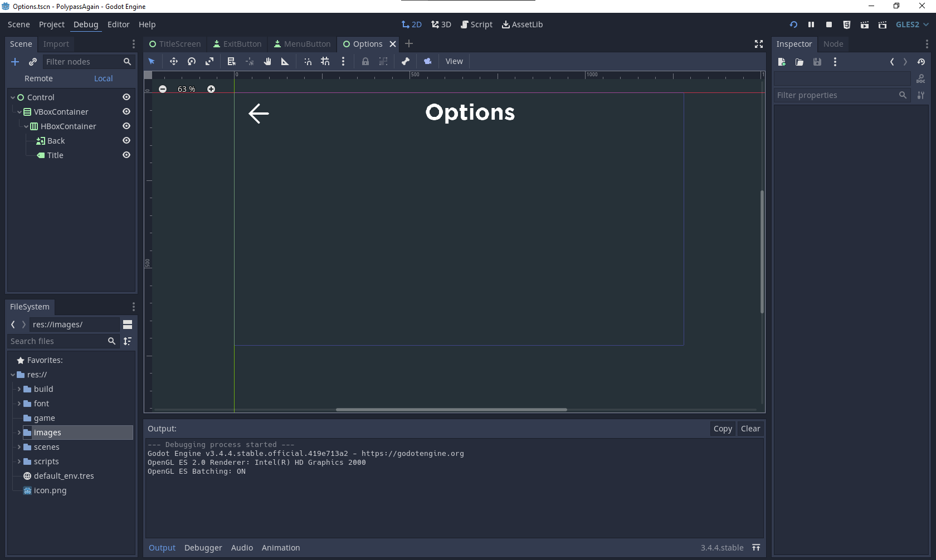The height and width of the screenshot is (560, 936).
Task: Toggle smart snapping
Action: pos(307,61)
